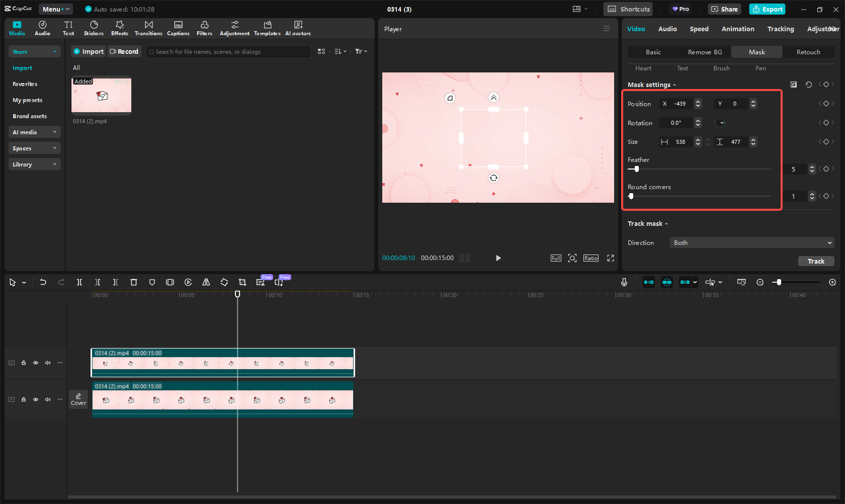
Task: Open the selection tool mode dropdown arrow
Action: click(24, 283)
